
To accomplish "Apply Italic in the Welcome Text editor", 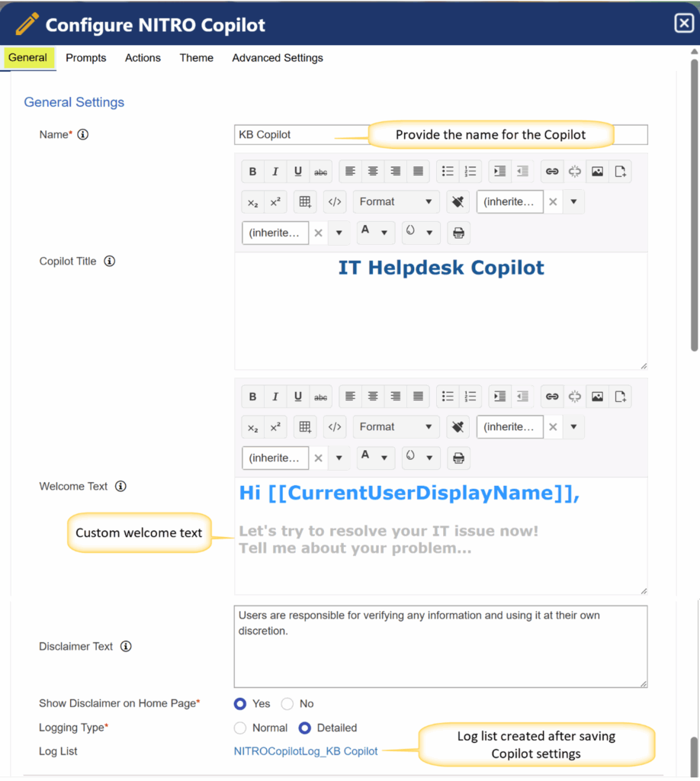I will coord(275,397).
